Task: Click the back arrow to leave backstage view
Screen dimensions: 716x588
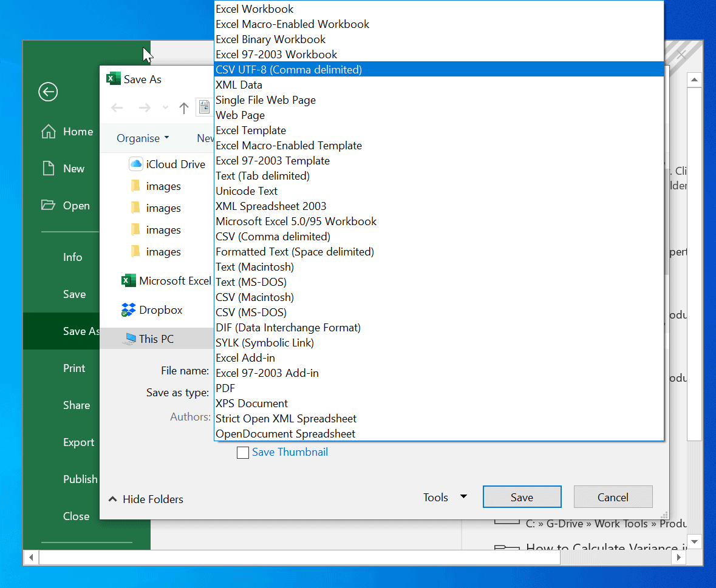Action: click(x=48, y=92)
